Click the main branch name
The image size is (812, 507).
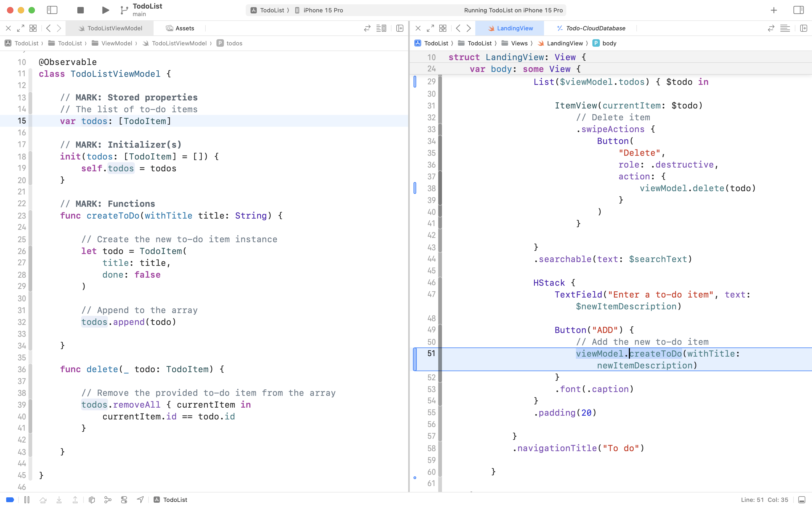point(139,14)
